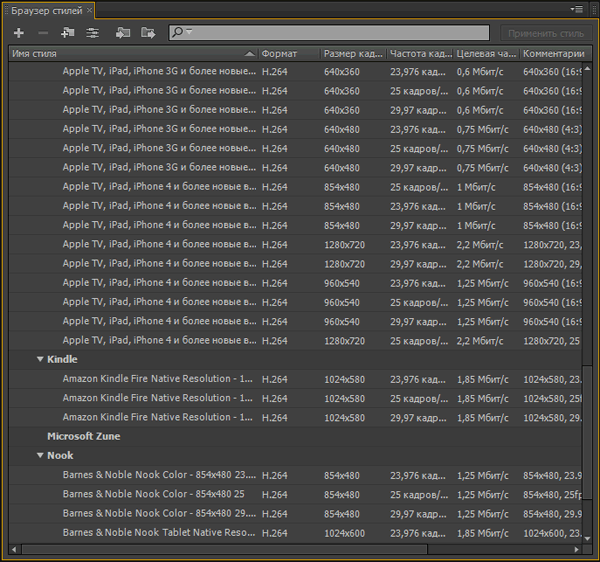
Task: Select iPhone 3G 640x360 23,976 preset row
Action: pyautogui.click(x=295, y=72)
